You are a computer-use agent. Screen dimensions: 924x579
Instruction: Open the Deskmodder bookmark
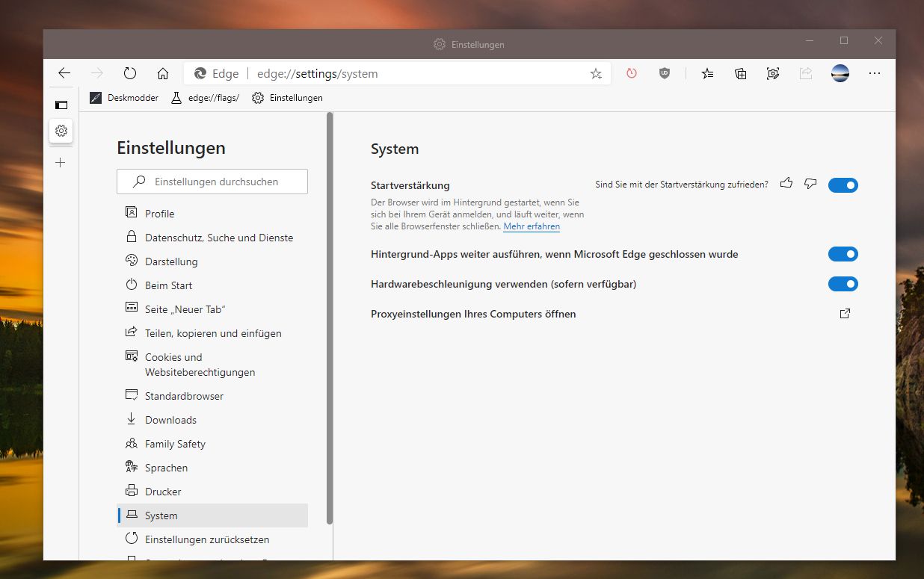pyautogui.click(x=124, y=98)
